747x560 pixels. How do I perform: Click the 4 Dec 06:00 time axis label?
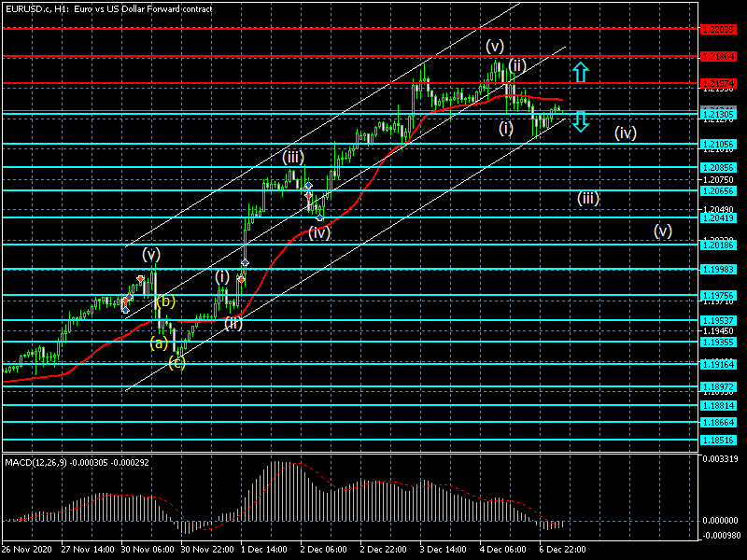coord(502,550)
